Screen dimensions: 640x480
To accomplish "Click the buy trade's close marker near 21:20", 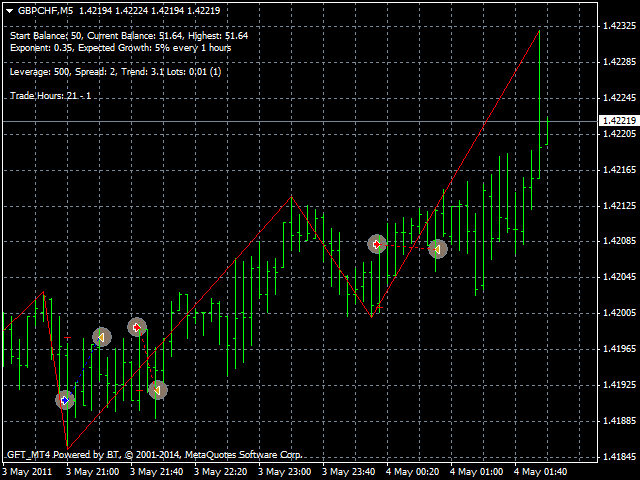I will tap(102, 338).
